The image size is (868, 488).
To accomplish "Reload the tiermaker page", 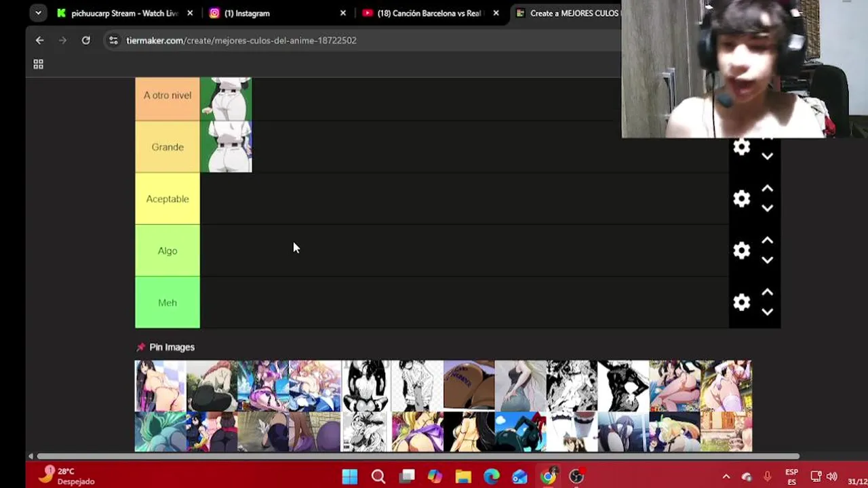I will 86,41.
